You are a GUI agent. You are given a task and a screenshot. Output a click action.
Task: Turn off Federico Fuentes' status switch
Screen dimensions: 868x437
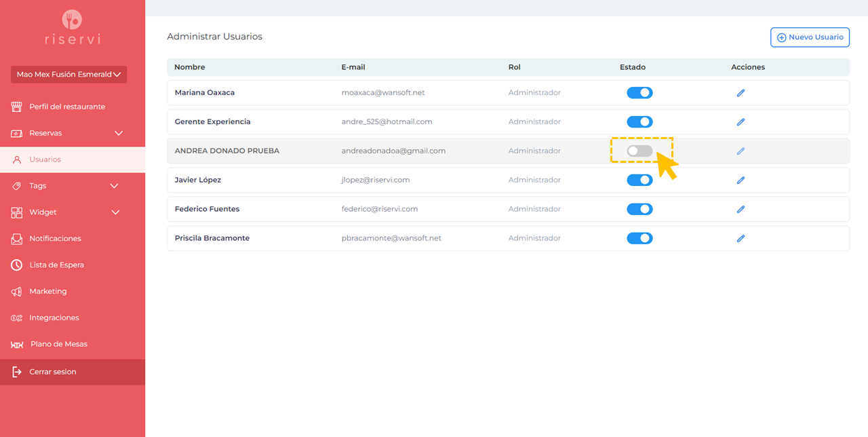pyautogui.click(x=639, y=209)
